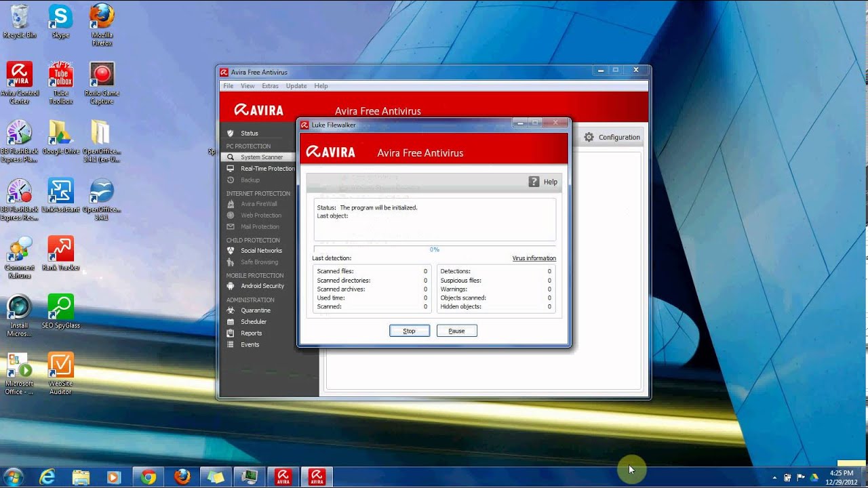Select the Tube Toolbox desktop icon
This screenshot has height=488, width=868.
[x=60, y=83]
